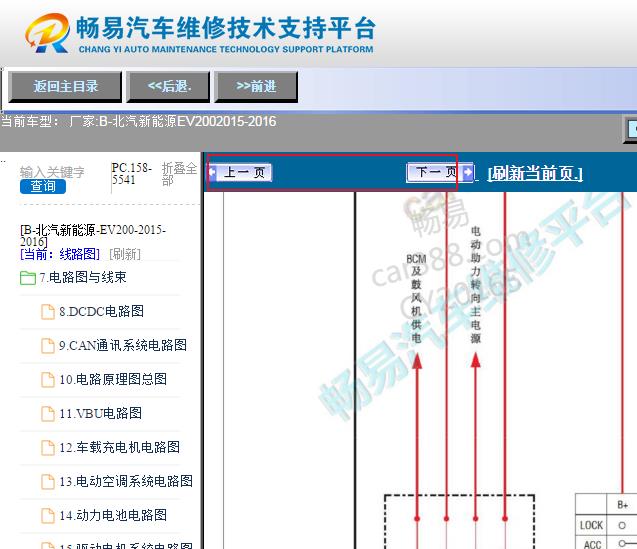The width and height of the screenshot is (637, 549).
Task: Go to previous page 上一页
Action: 240,172
